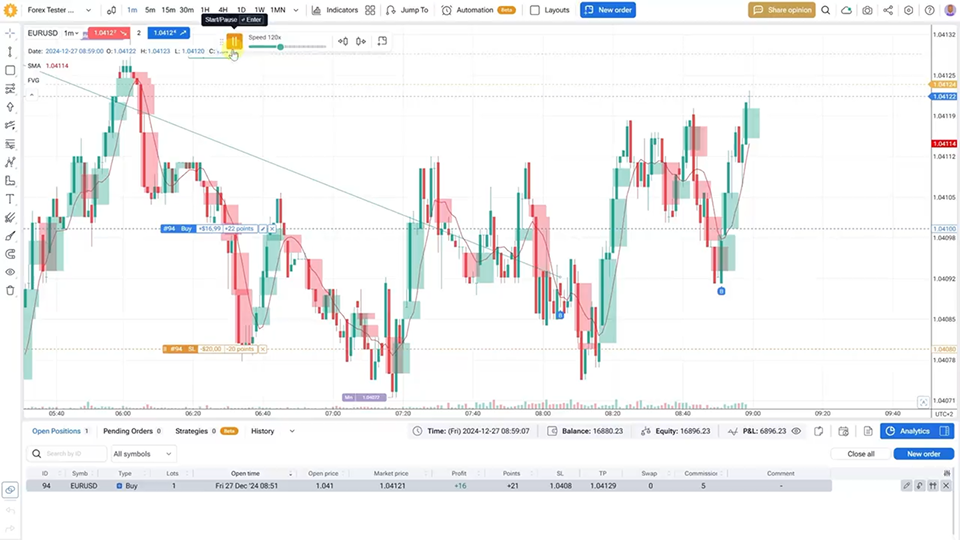960x540 pixels.
Task: Select the 30m timeframe
Action: click(187, 10)
